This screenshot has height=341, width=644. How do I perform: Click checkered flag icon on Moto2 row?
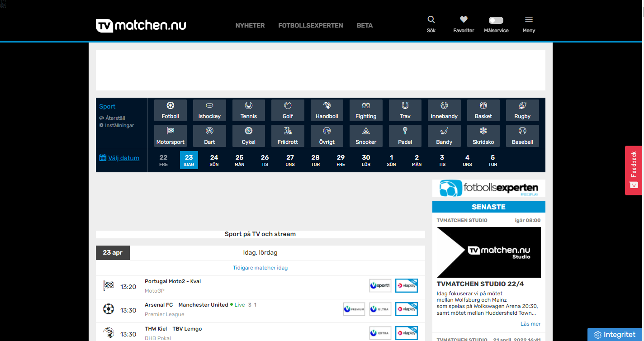pos(109,285)
